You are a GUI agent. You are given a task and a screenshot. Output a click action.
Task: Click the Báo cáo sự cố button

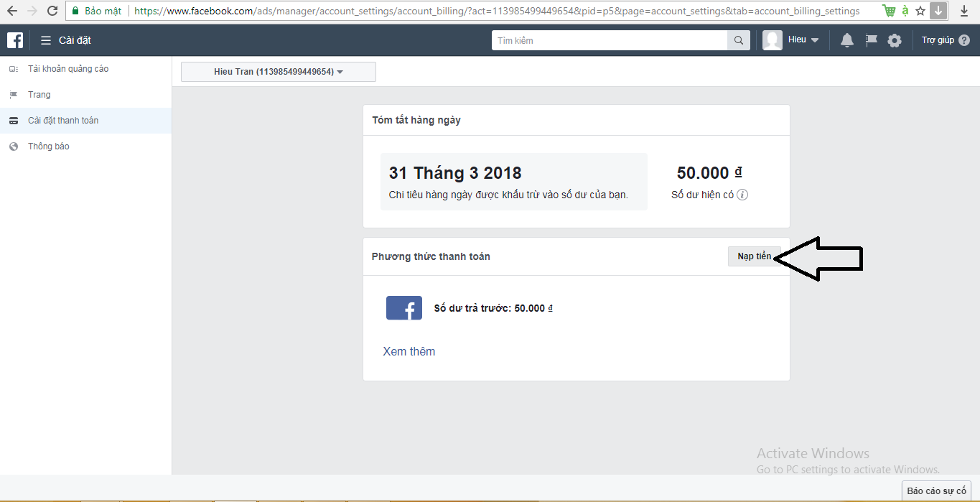936,491
